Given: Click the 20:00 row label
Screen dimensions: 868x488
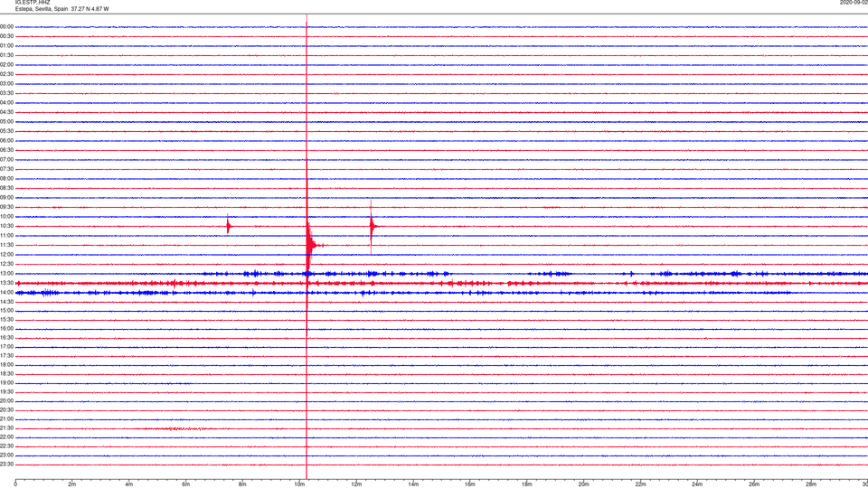Looking at the screenshot, I should tap(6, 401).
